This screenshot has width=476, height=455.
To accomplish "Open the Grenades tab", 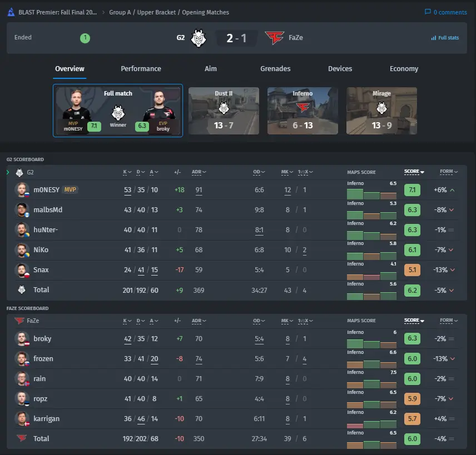I will coord(275,69).
